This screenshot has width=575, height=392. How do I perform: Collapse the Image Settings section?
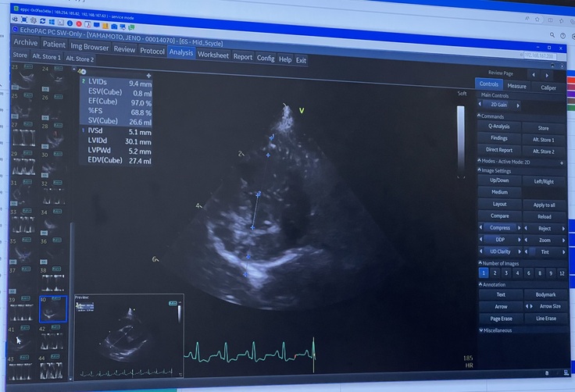click(x=480, y=170)
